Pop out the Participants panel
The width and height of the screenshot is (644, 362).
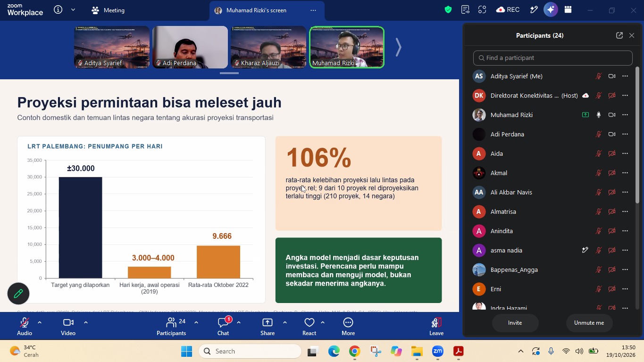(x=619, y=35)
